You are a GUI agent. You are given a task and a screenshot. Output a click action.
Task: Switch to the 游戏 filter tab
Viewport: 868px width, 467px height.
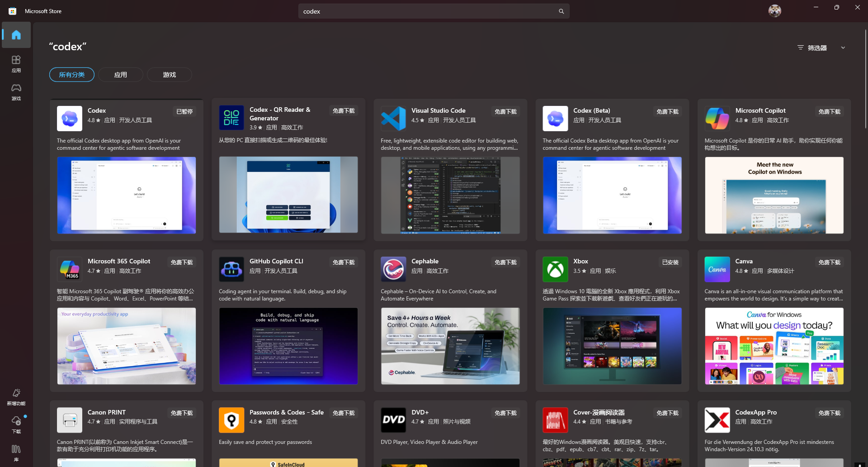(x=170, y=75)
